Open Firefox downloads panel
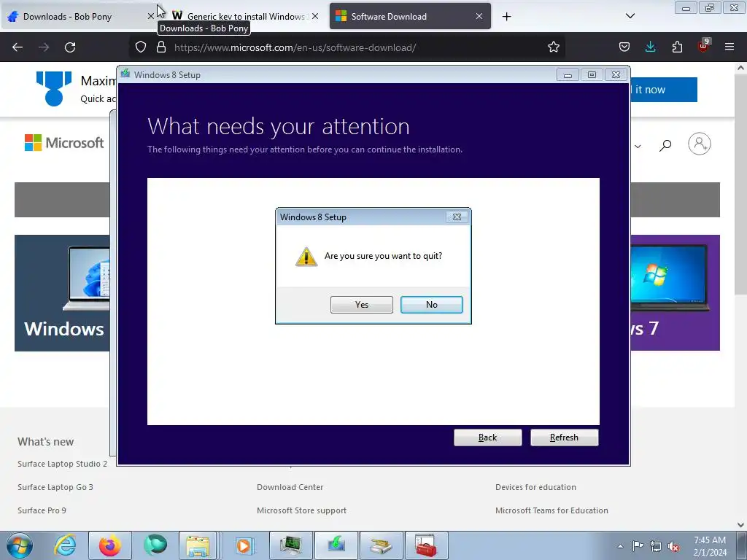The image size is (747, 560). tap(650, 47)
